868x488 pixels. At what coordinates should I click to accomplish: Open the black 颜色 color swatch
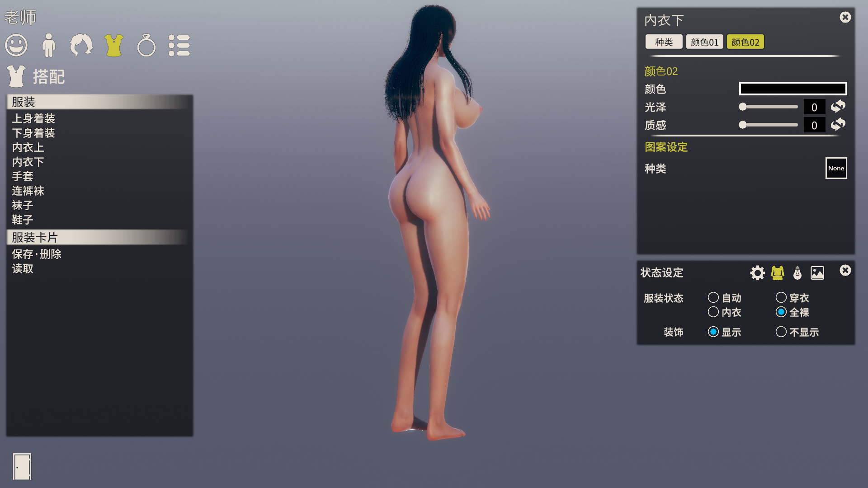click(793, 89)
